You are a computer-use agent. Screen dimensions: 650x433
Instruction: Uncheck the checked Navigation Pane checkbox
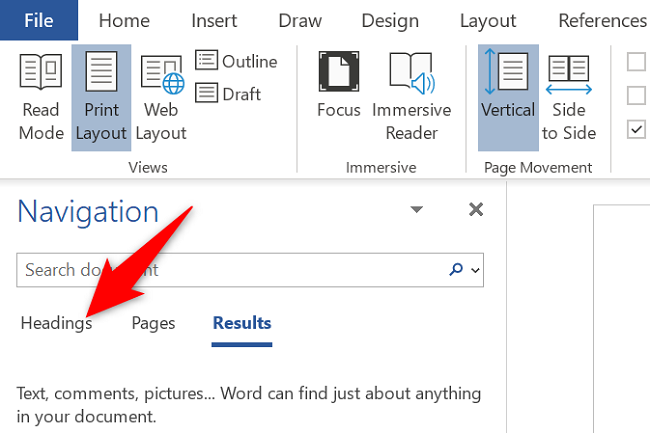click(636, 129)
